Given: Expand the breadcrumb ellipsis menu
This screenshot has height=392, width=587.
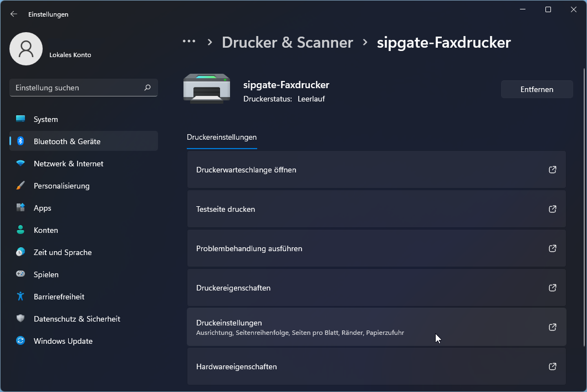Looking at the screenshot, I should pos(189,42).
